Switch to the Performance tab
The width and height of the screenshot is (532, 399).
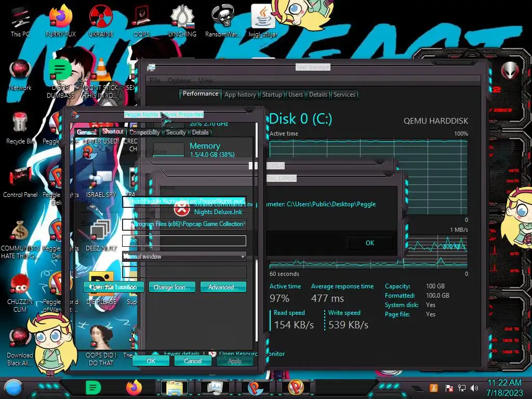[201, 94]
